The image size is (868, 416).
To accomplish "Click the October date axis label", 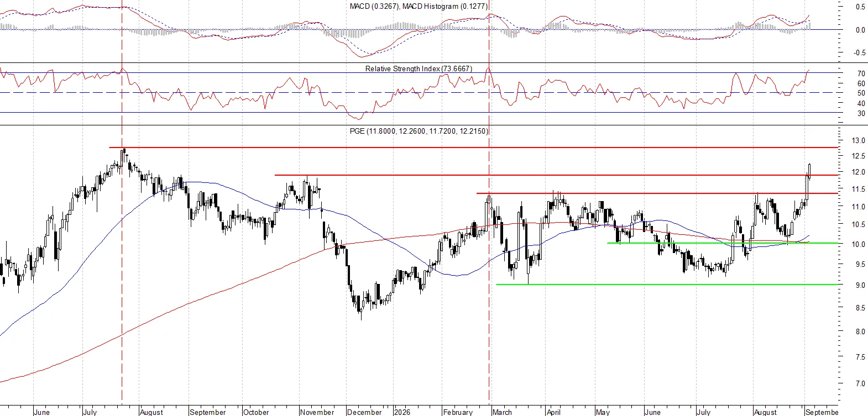I will [x=256, y=412].
